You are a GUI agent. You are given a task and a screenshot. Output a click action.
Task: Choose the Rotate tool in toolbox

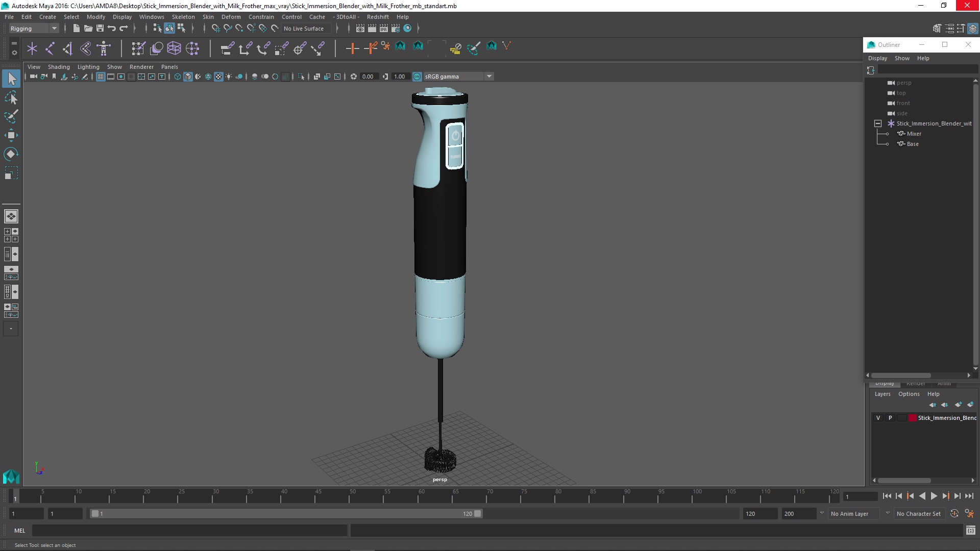coord(11,154)
